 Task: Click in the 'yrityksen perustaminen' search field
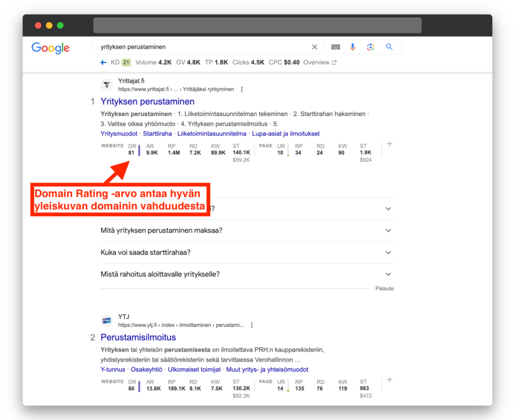(204, 47)
